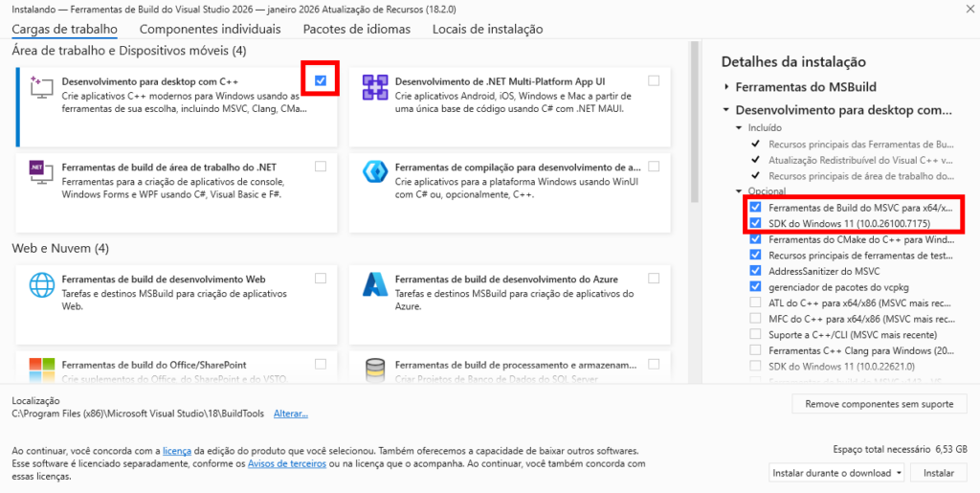Check MFC do C++ para x64/x86
This screenshot has height=493, width=980.
tap(756, 318)
